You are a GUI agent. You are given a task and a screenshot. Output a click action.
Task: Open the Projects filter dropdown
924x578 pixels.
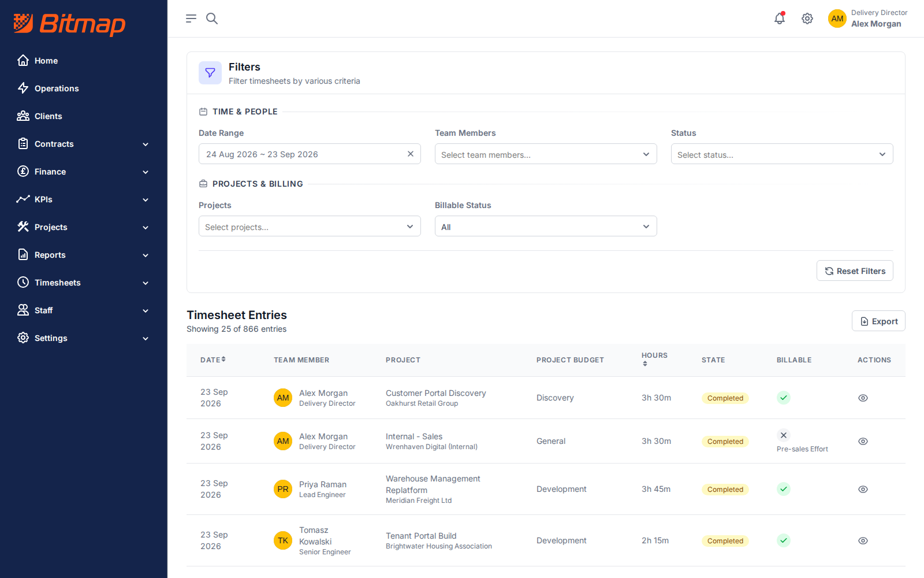coord(310,226)
